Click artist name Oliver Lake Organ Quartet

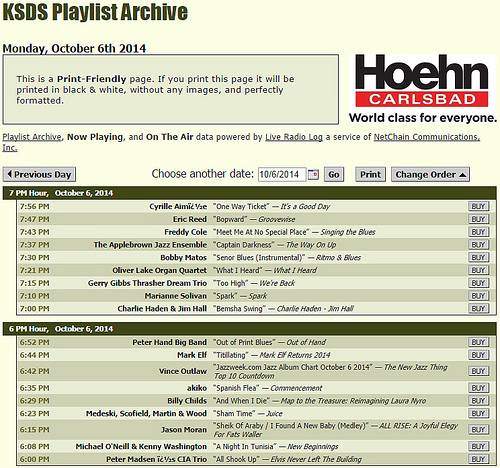coord(159,270)
